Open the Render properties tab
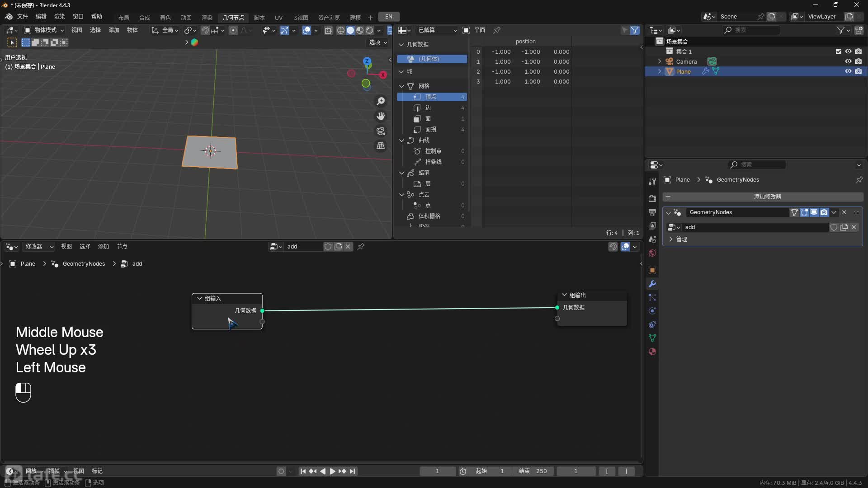868x488 pixels. tap(652, 198)
